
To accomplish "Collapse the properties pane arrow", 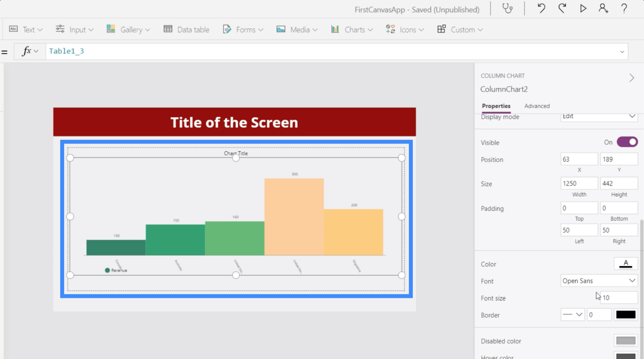I will pos(632,78).
